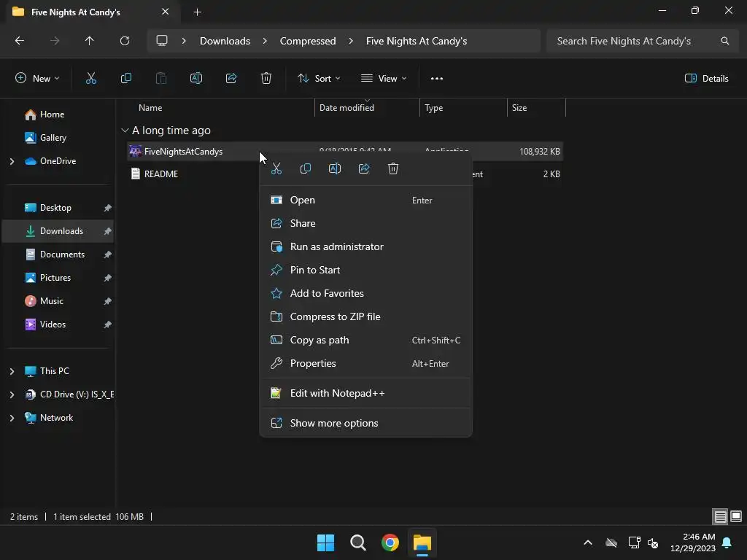Choose Share in the context menu

coord(366,223)
